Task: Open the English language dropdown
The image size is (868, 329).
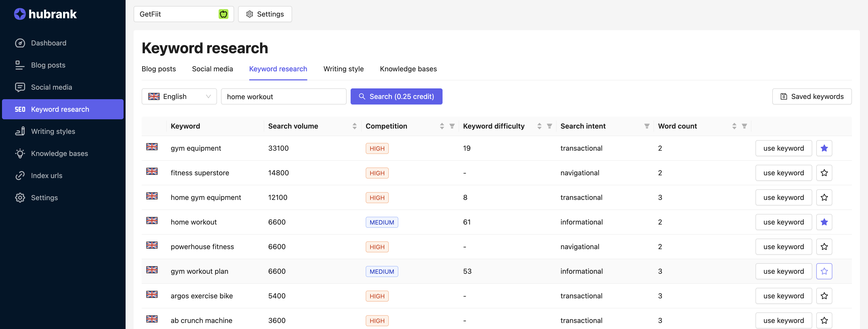Action: 179,97
